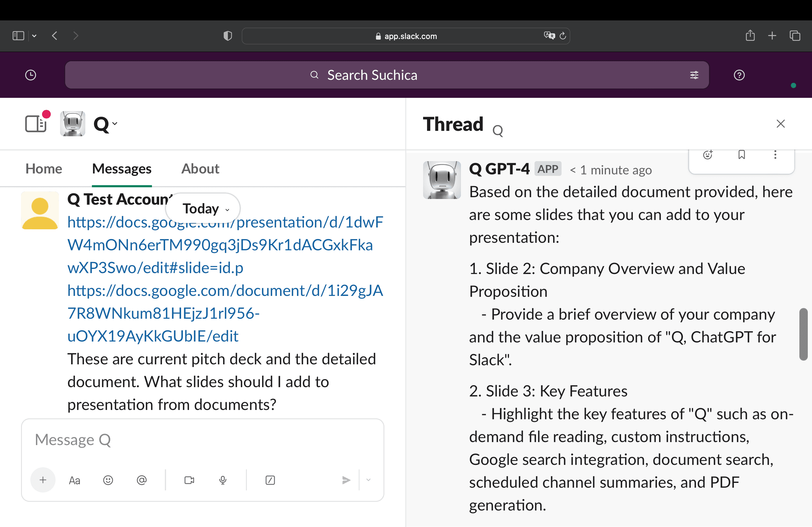Image resolution: width=812 pixels, height=527 pixels.
Task: Click the Message Q input field
Action: tap(203, 439)
